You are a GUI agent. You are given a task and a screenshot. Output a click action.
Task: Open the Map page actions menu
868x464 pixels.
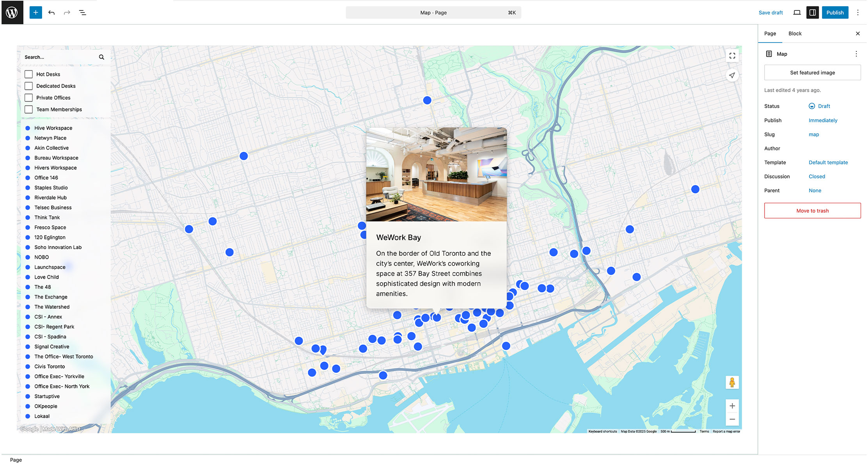856,54
